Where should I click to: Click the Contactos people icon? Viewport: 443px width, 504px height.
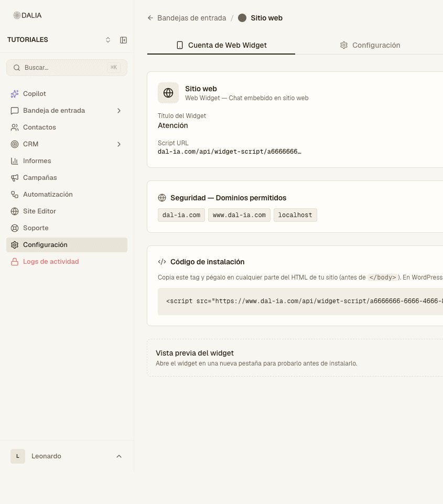[15, 127]
